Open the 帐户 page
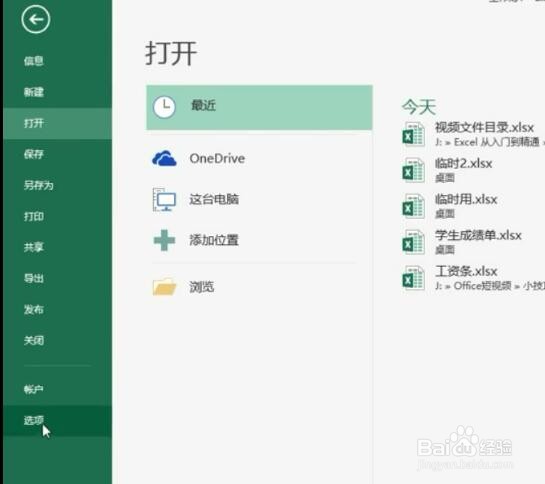This screenshot has height=484, width=545. point(57,389)
